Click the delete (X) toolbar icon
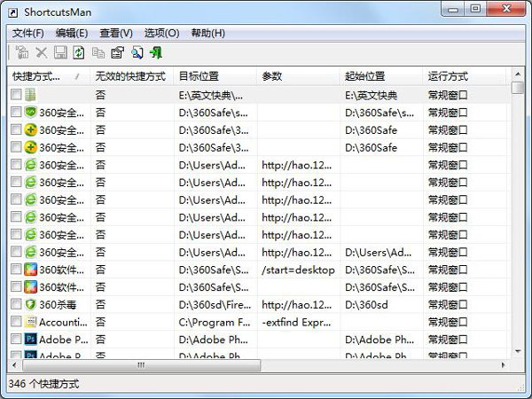 click(x=42, y=53)
